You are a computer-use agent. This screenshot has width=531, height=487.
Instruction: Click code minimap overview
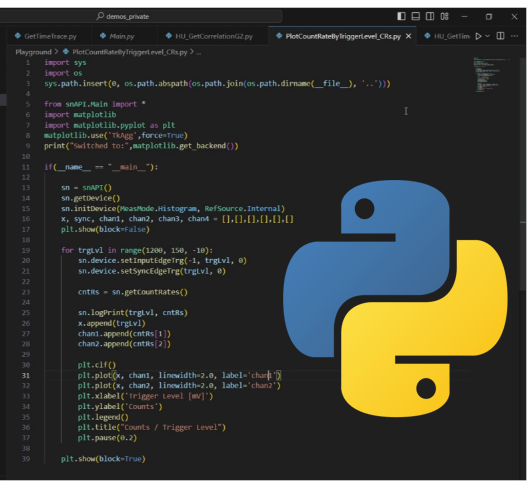point(492,75)
